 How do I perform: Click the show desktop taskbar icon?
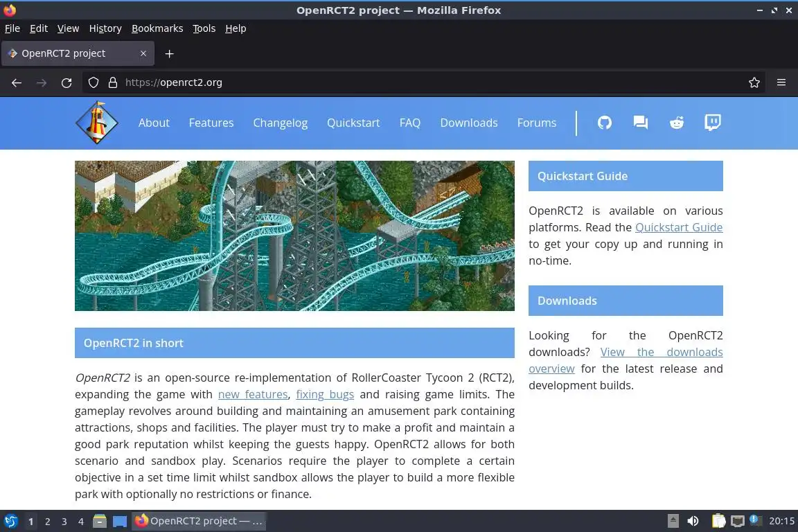pos(120,522)
